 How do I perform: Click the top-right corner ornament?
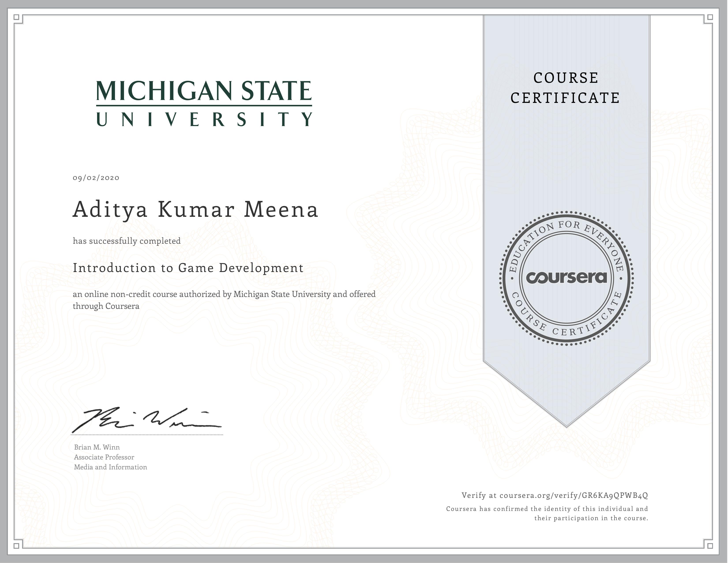[708, 18]
